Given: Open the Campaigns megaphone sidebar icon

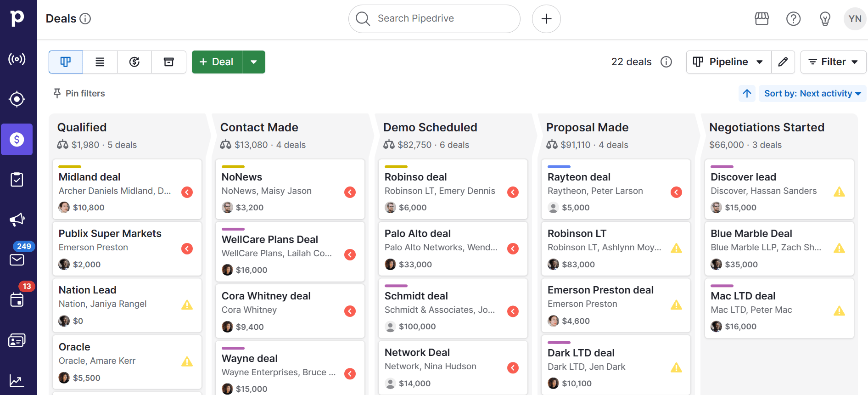Looking at the screenshot, I should [17, 220].
